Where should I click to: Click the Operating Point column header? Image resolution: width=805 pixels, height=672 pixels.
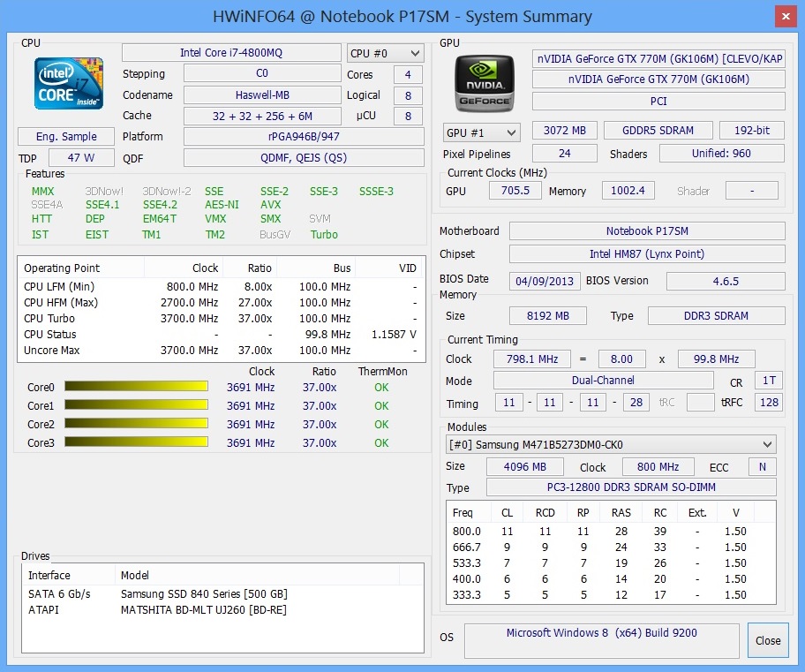coord(81,268)
